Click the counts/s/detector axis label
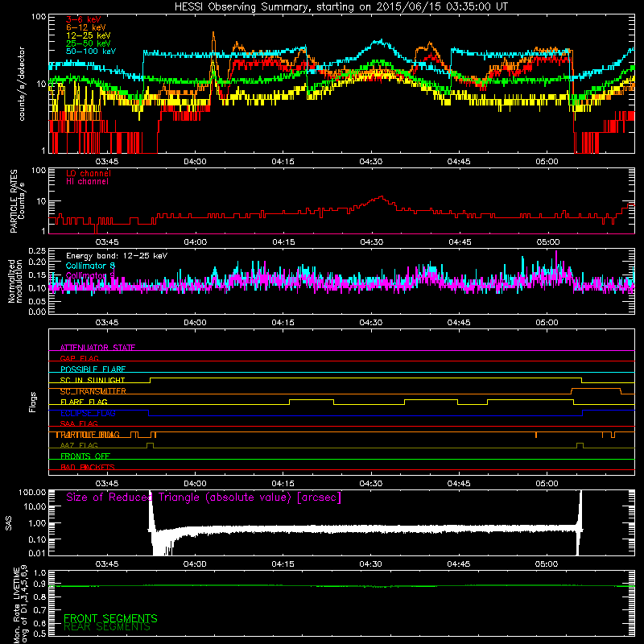644x644 pixels. click(x=22, y=84)
